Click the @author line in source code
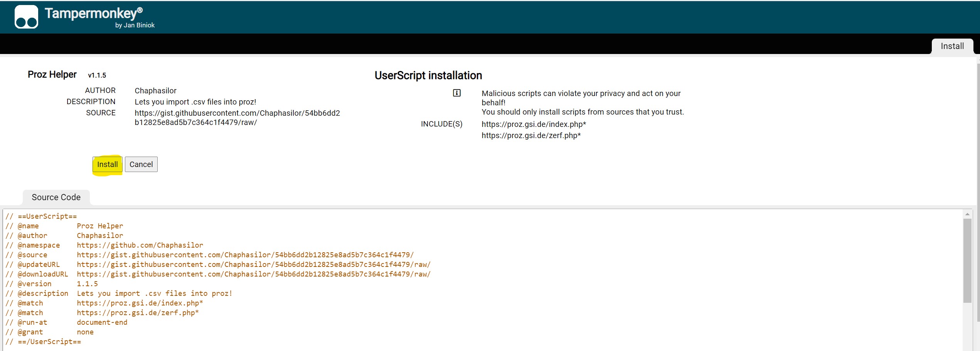 tap(64, 236)
